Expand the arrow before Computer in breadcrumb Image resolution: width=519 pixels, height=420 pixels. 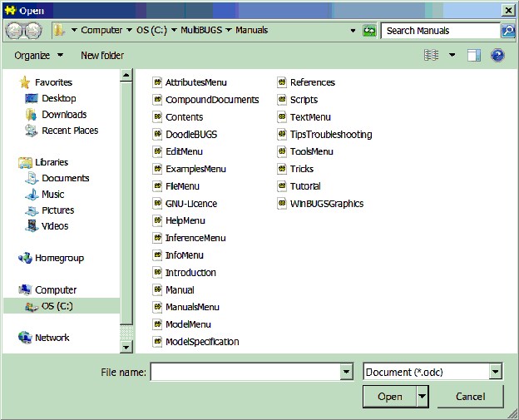74,30
